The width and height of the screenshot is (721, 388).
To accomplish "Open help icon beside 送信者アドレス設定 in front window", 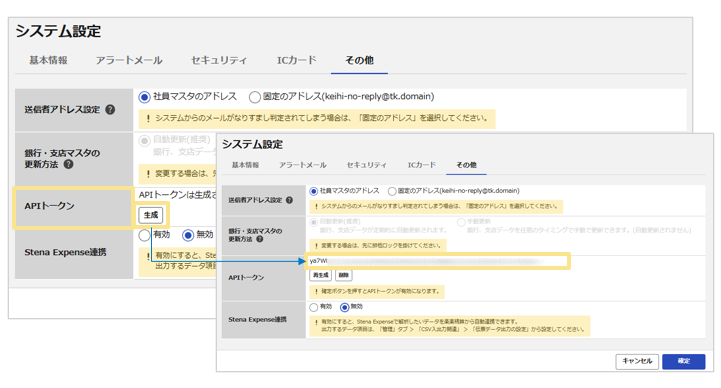I will pos(289,200).
